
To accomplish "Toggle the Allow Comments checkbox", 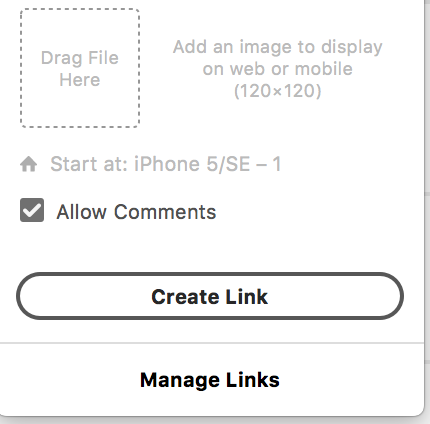I will click(x=32, y=210).
